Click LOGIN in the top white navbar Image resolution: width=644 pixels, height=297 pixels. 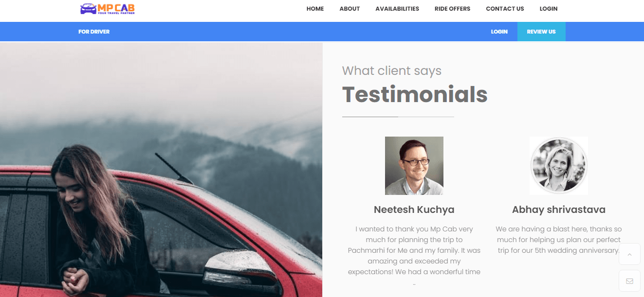[x=549, y=9]
